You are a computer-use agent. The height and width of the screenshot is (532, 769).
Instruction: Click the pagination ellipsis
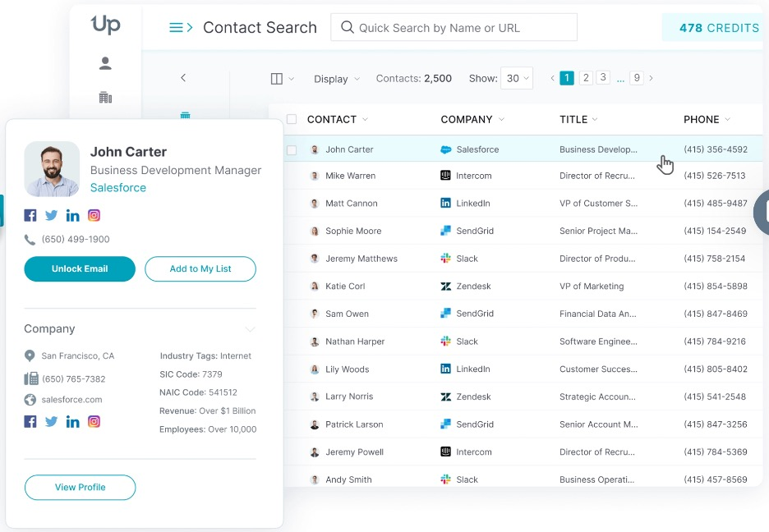tap(620, 80)
